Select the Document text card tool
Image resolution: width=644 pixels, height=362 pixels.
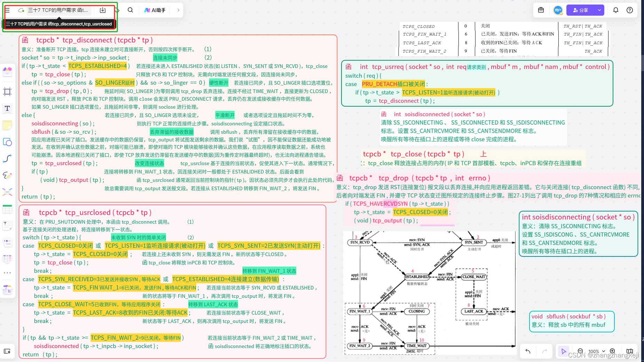pyautogui.click(x=7, y=225)
